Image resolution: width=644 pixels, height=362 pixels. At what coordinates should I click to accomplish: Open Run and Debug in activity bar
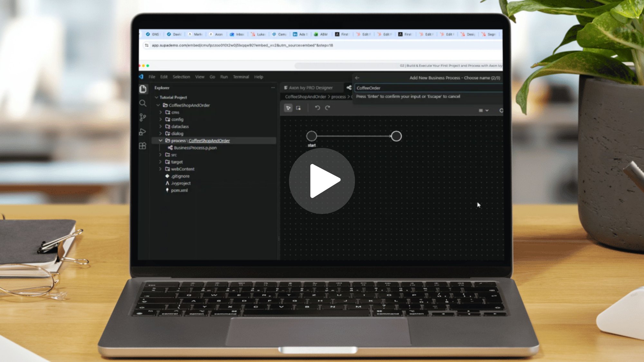tap(143, 132)
